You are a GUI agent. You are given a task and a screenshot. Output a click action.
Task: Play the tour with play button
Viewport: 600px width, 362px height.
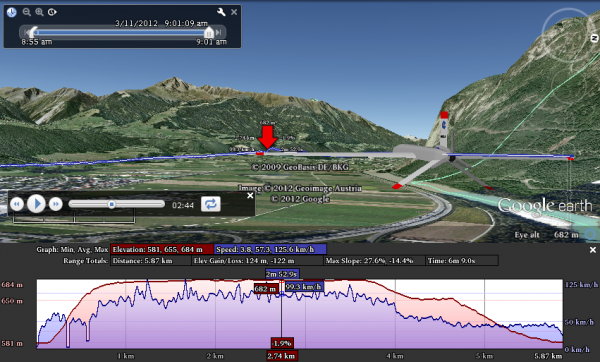pyautogui.click(x=36, y=204)
